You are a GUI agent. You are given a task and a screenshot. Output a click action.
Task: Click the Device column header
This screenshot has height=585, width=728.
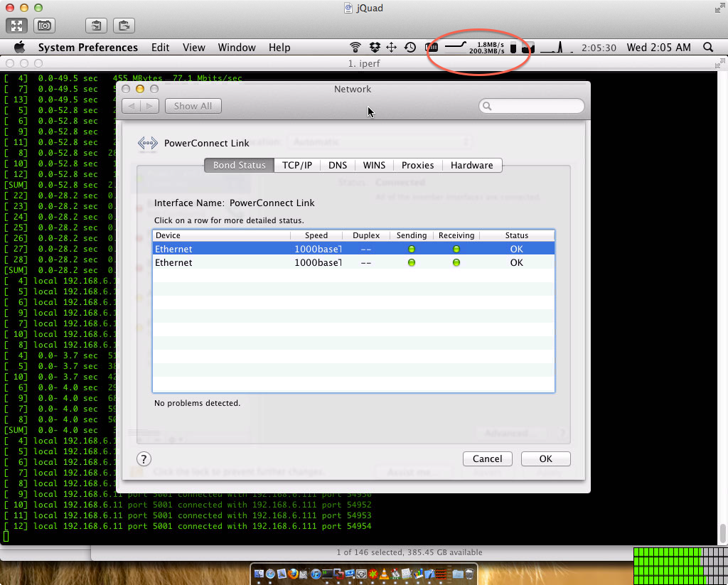(222, 235)
